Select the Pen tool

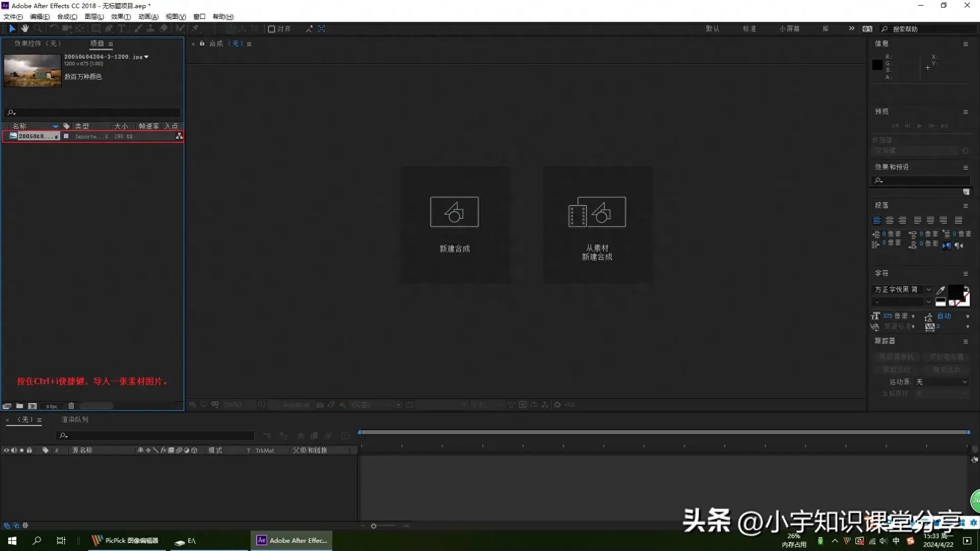109,29
